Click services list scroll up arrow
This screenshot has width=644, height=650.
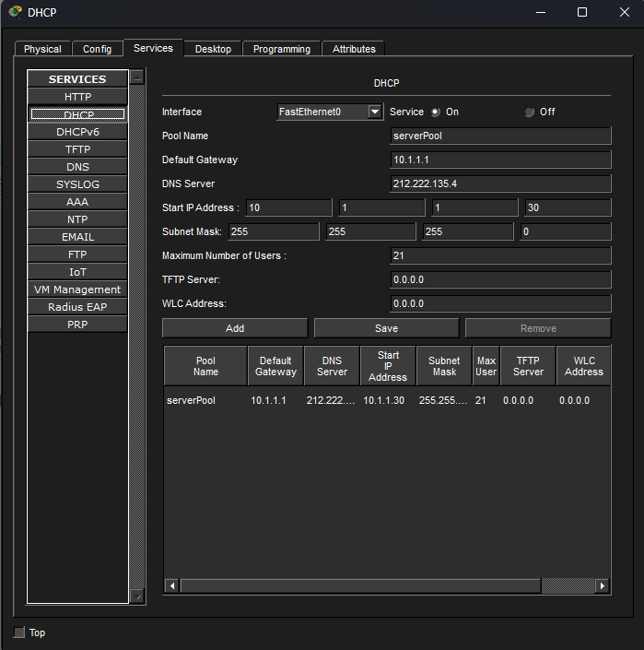click(x=137, y=77)
